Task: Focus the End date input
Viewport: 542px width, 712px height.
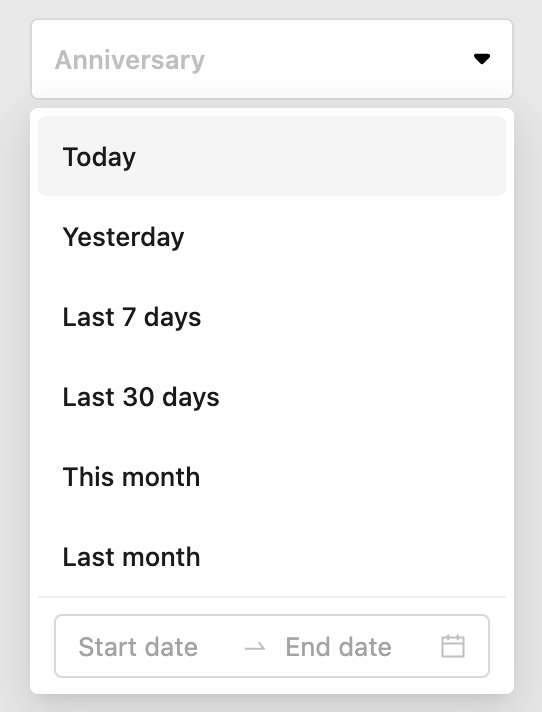Action: coord(338,647)
